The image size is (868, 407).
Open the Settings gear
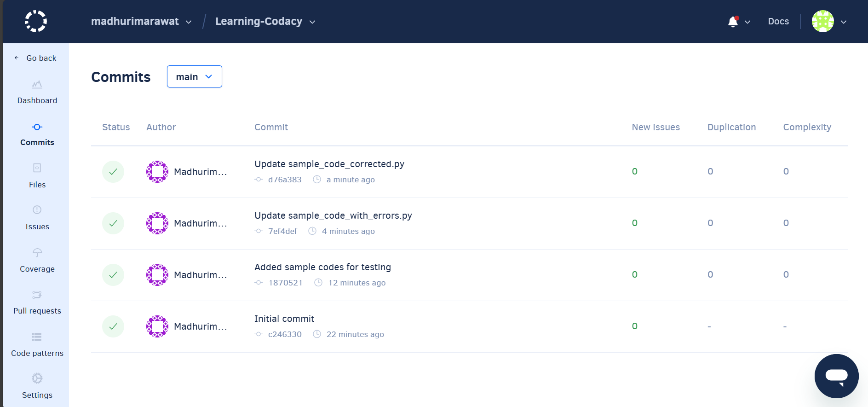click(37, 379)
